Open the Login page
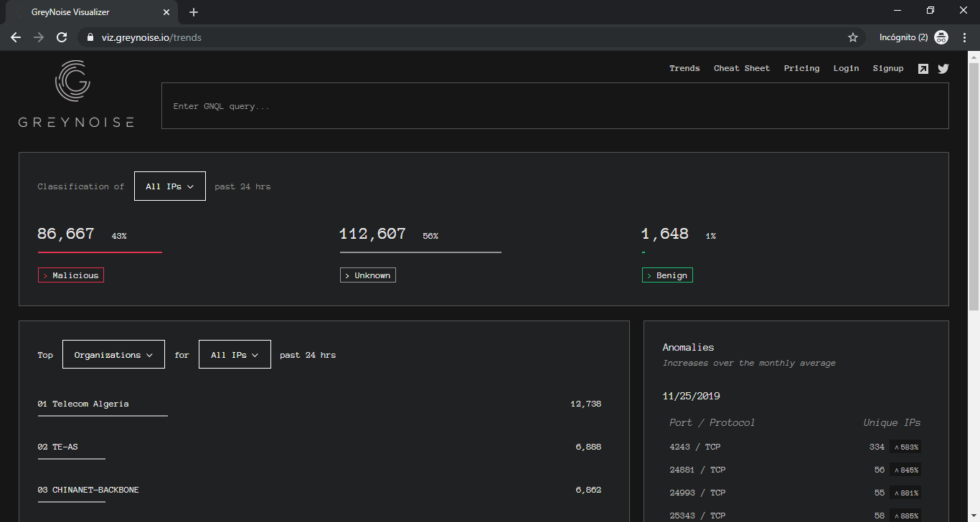The height and width of the screenshot is (522, 980). (x=846, y=68)
